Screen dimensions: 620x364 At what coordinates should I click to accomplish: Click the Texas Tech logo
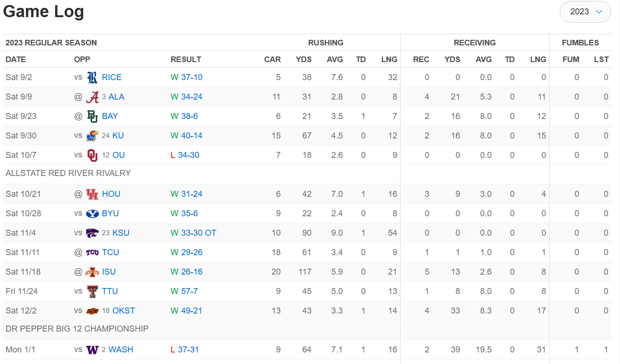(x=92, y=291)
